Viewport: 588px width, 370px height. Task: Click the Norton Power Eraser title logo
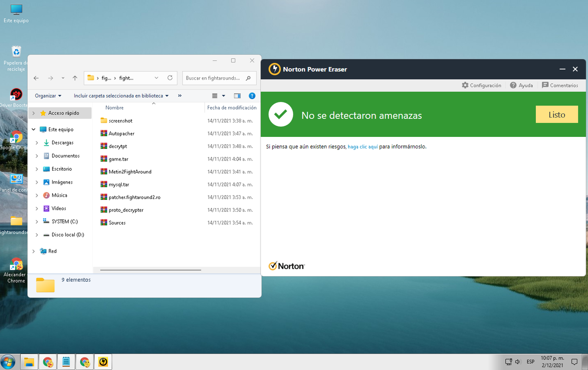(275, 69)
